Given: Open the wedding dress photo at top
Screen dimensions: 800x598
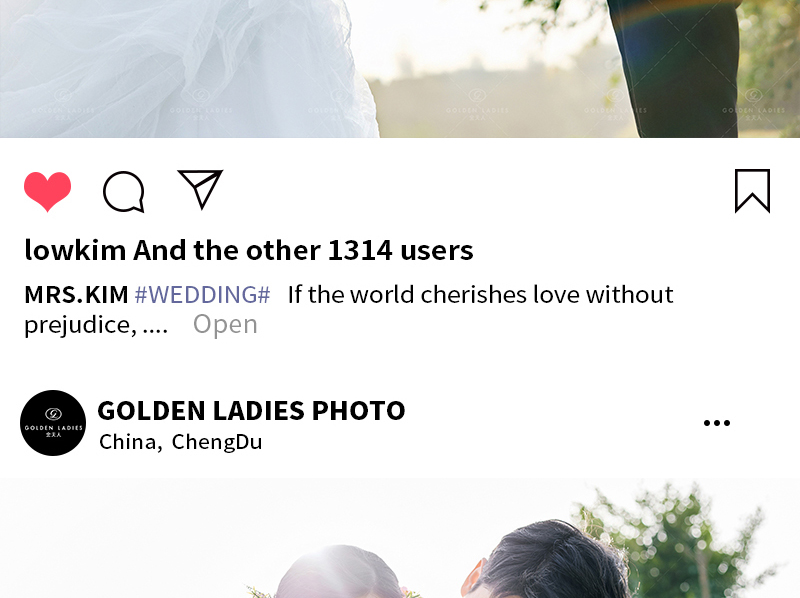Looking at the screenshot, I should (400, 69).
